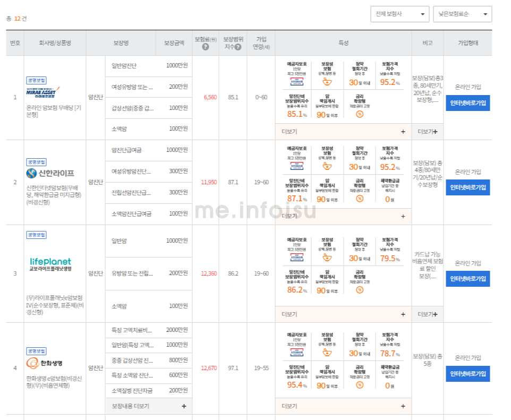Click 특정 고액치료비 coverage row
Image resolution: width=511 pixels, height=420 pixels.
click(x=149, y=330)
